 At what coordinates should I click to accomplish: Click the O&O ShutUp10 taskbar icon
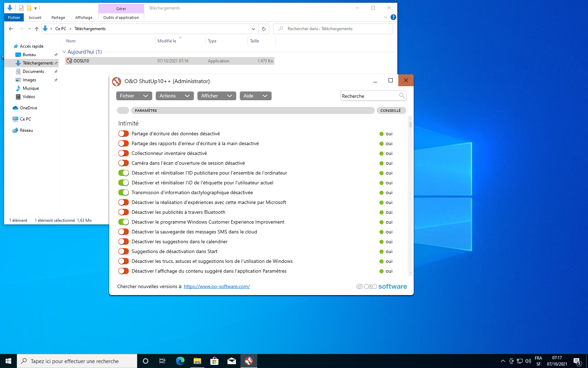[249, 361]
